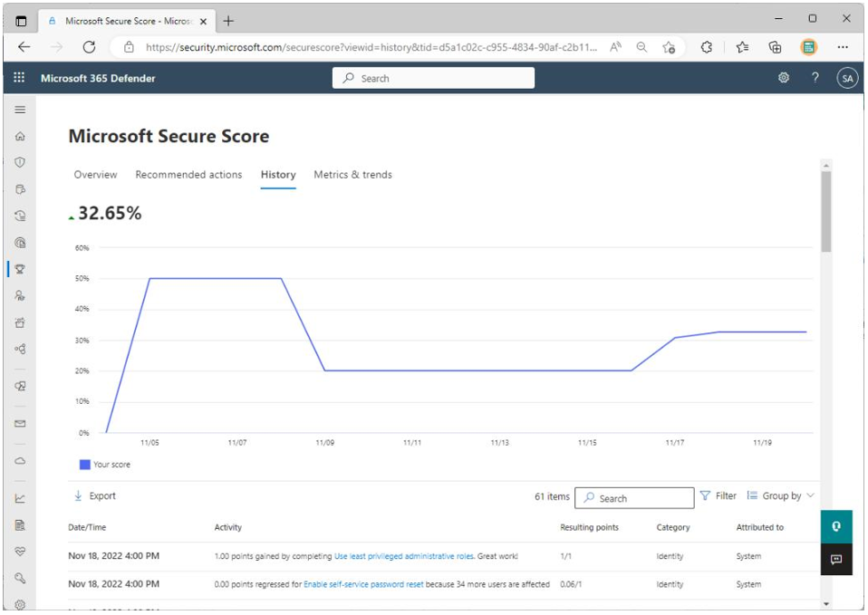Refresh the browser page
This screenshot has width=868, height=615.
coord(89,47)
